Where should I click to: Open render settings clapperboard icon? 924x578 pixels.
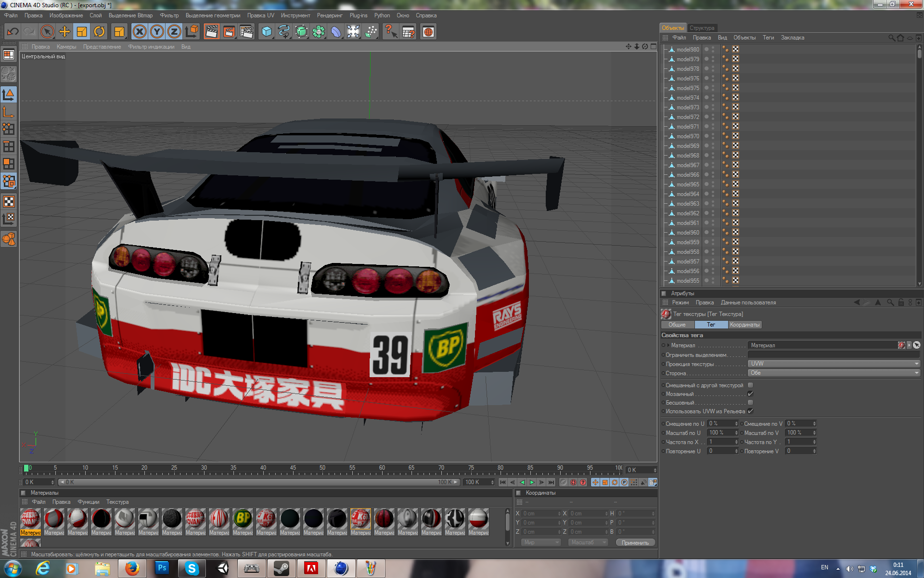[x=246, y=32]
